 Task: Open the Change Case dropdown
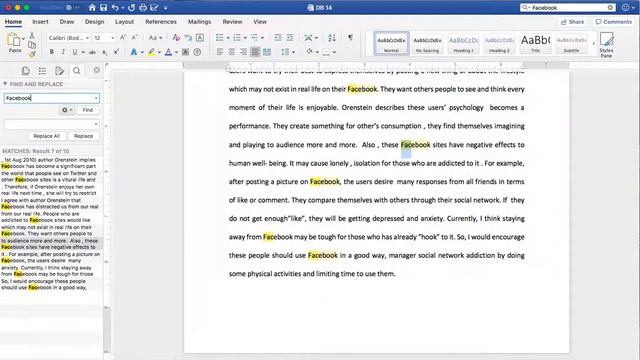point(155,38)
